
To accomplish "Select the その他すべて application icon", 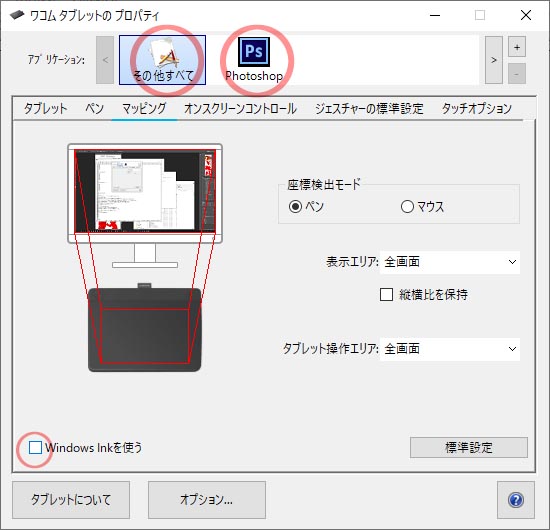I will click(x=162, y=60).
